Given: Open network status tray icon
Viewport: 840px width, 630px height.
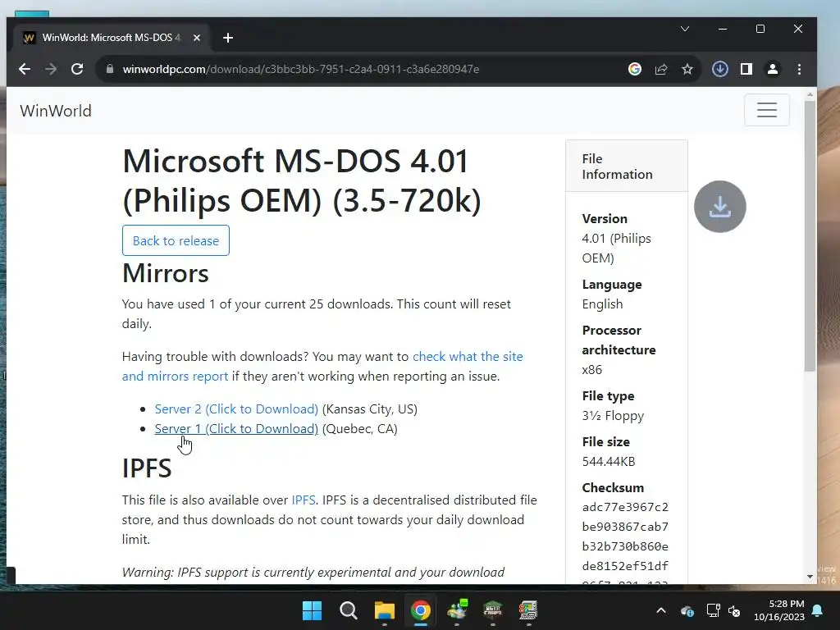Looking at the screenshot, I should coord(713,610).
